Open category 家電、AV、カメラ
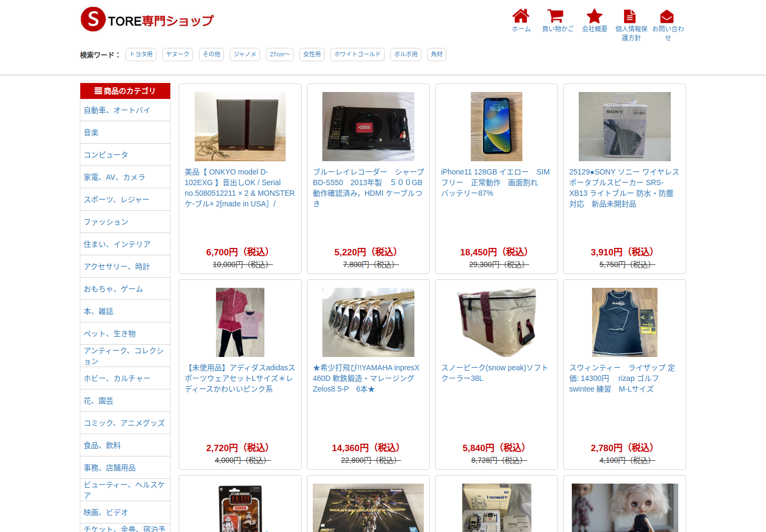 [x=125, y=177]
